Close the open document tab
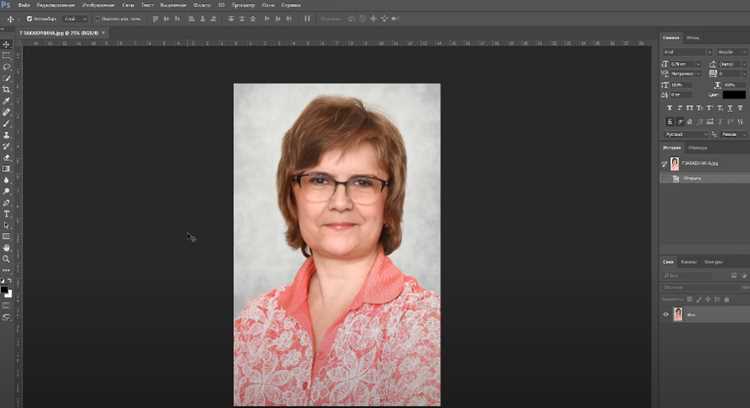The height and width of the screenshot is (408, 750). click(x=103, y=33)
